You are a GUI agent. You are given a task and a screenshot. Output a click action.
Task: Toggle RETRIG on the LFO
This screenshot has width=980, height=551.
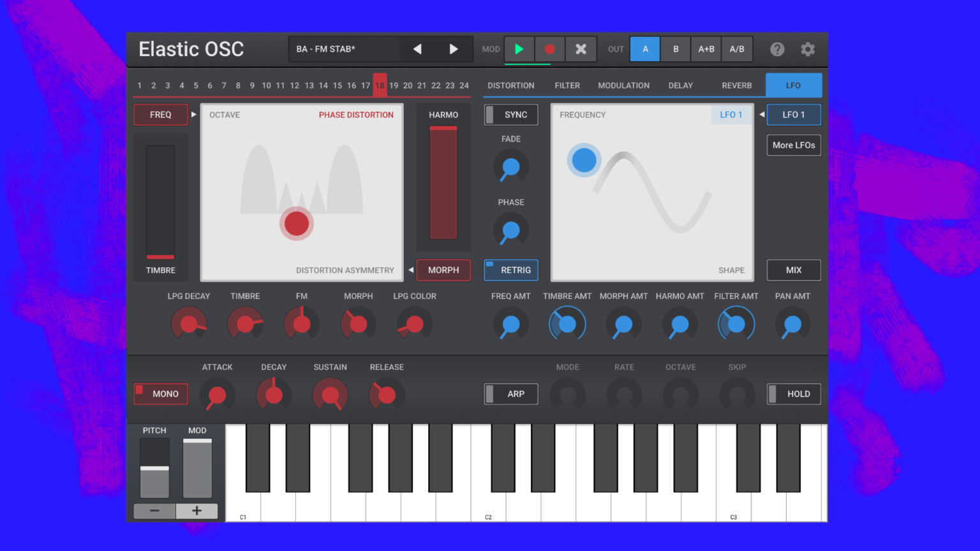point(510,270)
